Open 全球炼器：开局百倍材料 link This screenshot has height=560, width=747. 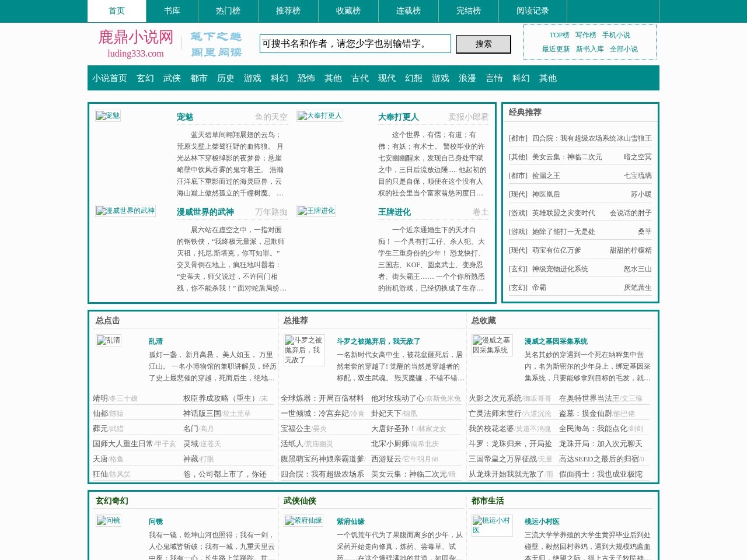(322, 398)
